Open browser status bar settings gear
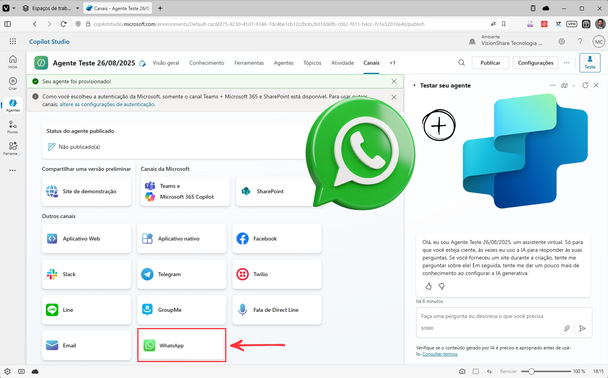The image size is (608, 378). pyautogui.click(x=7, y=371)
